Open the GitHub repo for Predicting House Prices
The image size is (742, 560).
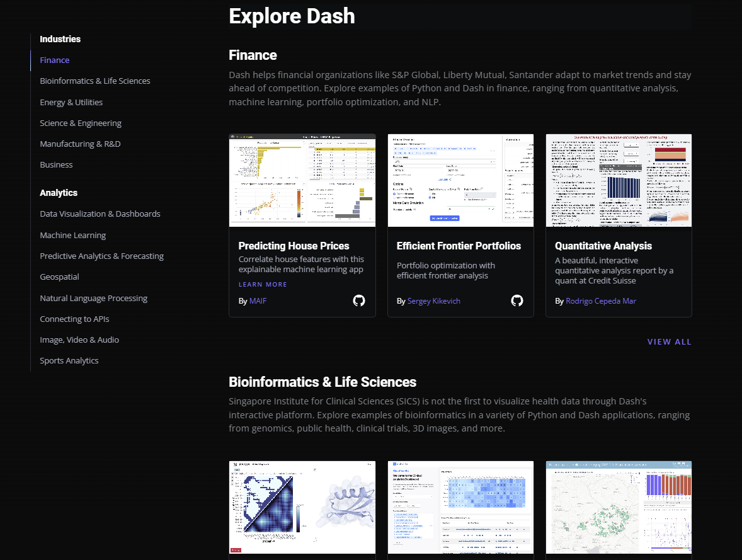[359, 301]
